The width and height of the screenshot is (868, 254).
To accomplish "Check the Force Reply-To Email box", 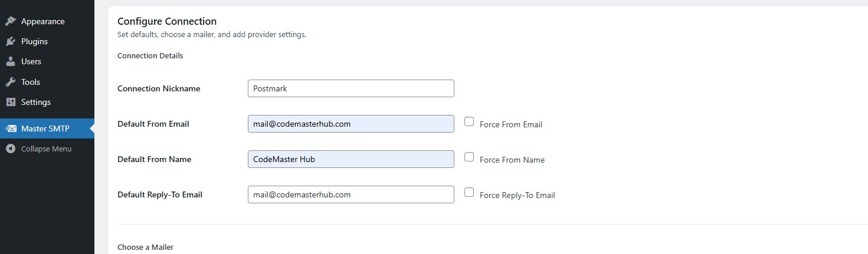I will 469,192.
